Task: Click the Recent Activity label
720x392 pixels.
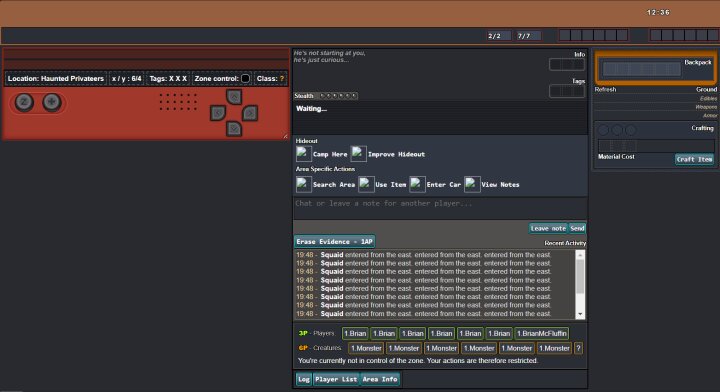Action: [565, 243]
